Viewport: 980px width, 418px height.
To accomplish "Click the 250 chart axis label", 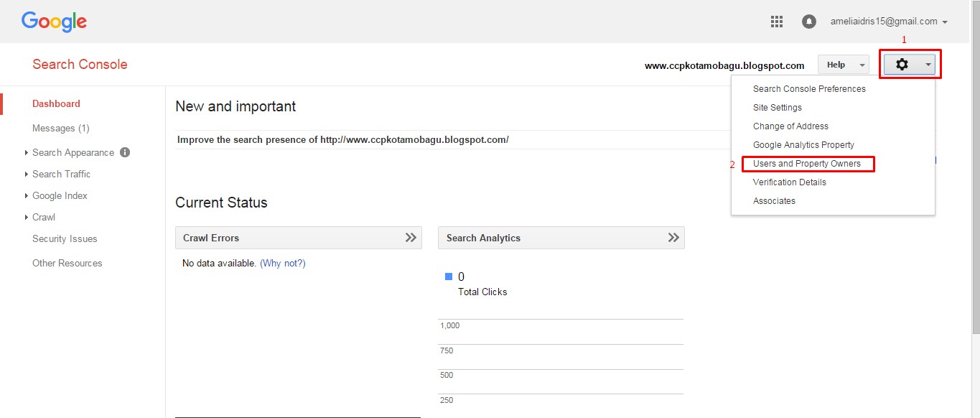I will [x=447, y=400].
